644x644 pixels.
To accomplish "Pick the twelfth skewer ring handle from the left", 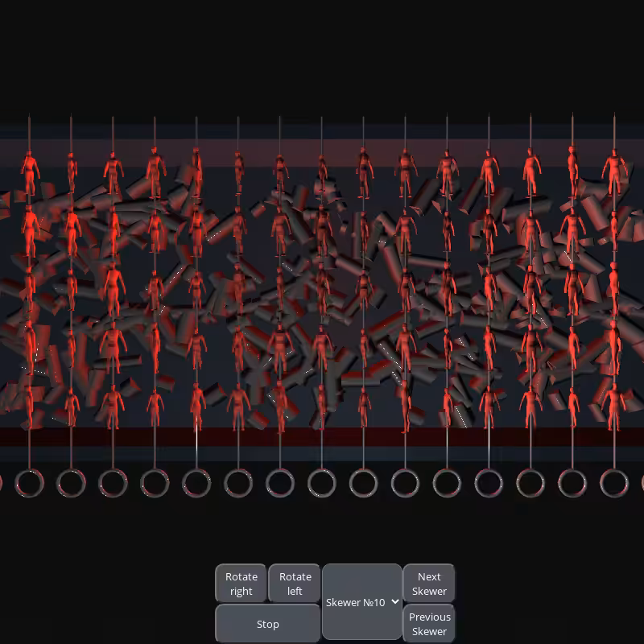I will tap(489, 483).
